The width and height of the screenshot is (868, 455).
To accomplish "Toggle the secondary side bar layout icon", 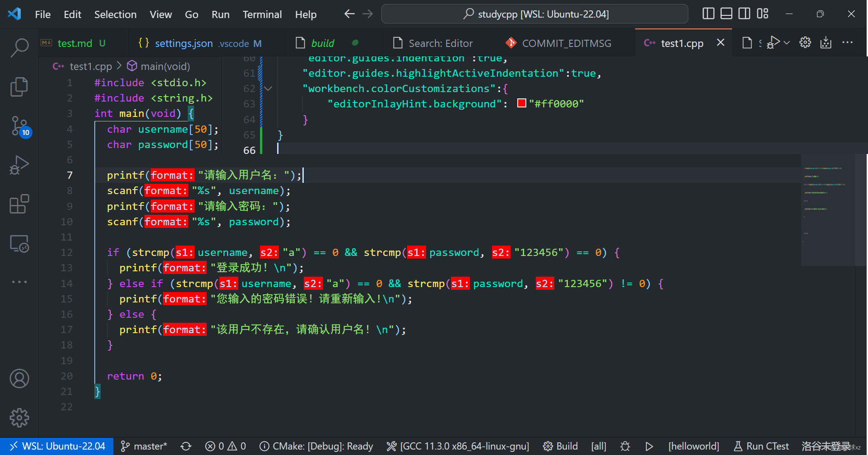I will (744, 14).
